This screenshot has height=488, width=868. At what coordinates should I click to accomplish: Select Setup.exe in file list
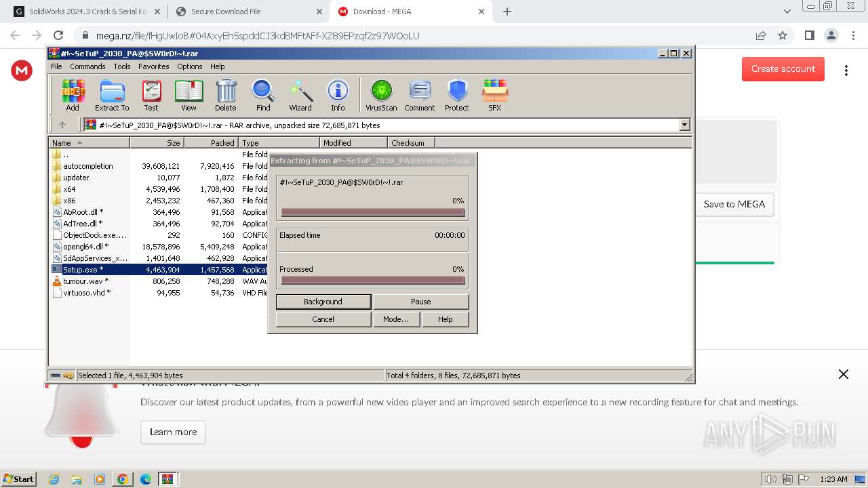tap(83, 270)
